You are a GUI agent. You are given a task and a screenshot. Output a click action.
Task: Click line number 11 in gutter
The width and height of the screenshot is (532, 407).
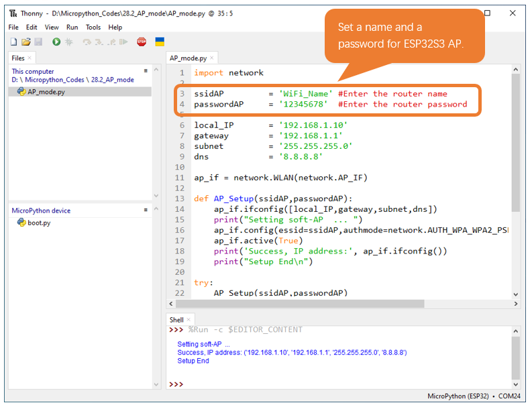pos(180,178)
